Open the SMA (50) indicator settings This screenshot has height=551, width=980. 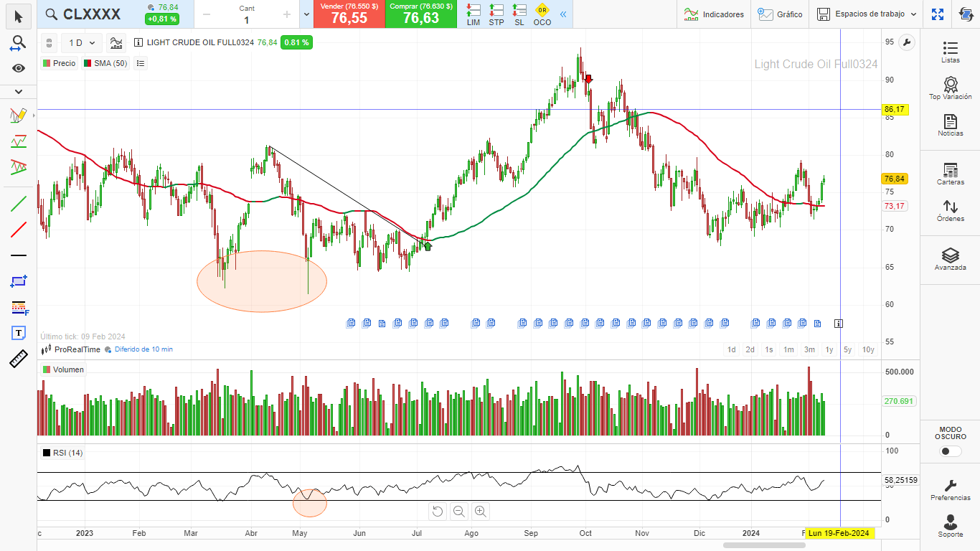105,63
